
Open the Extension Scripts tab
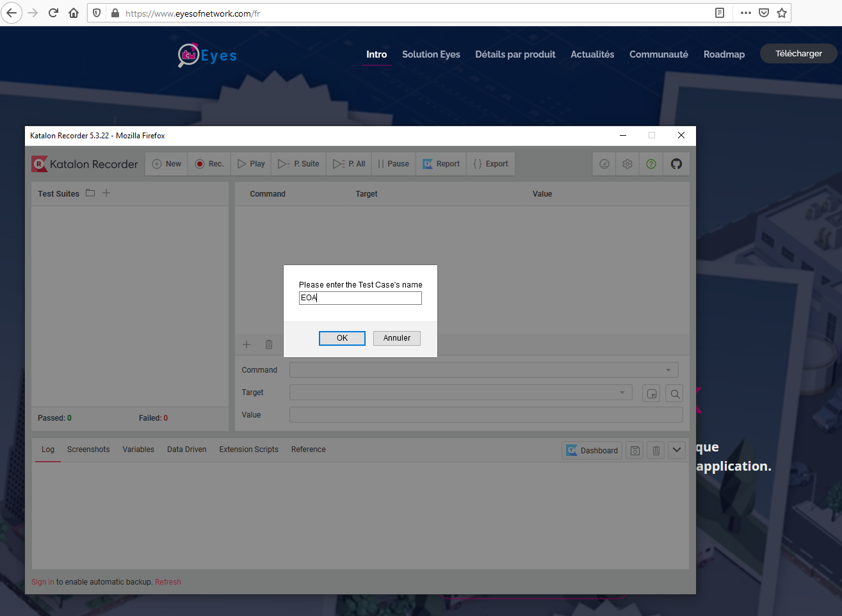pyautogui.click(x=248, y=450)
